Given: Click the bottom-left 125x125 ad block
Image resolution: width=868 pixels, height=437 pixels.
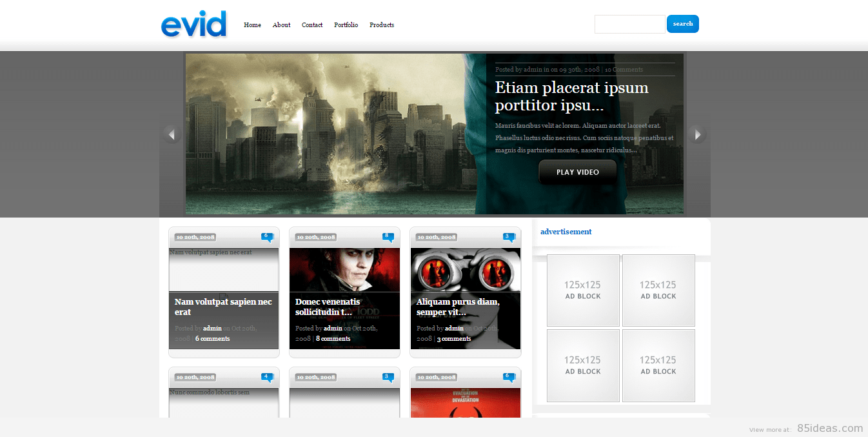Looking at the screenshot, I should tap(583, 365).
